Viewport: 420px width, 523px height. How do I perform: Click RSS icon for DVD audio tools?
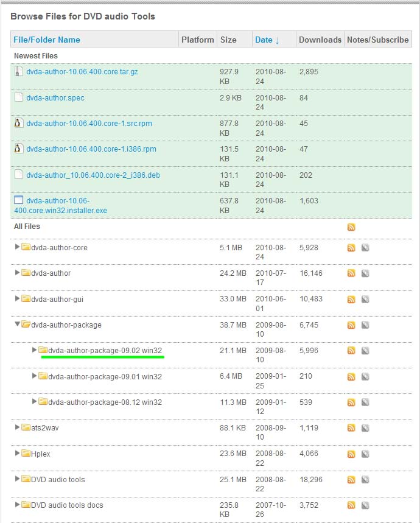351,480
